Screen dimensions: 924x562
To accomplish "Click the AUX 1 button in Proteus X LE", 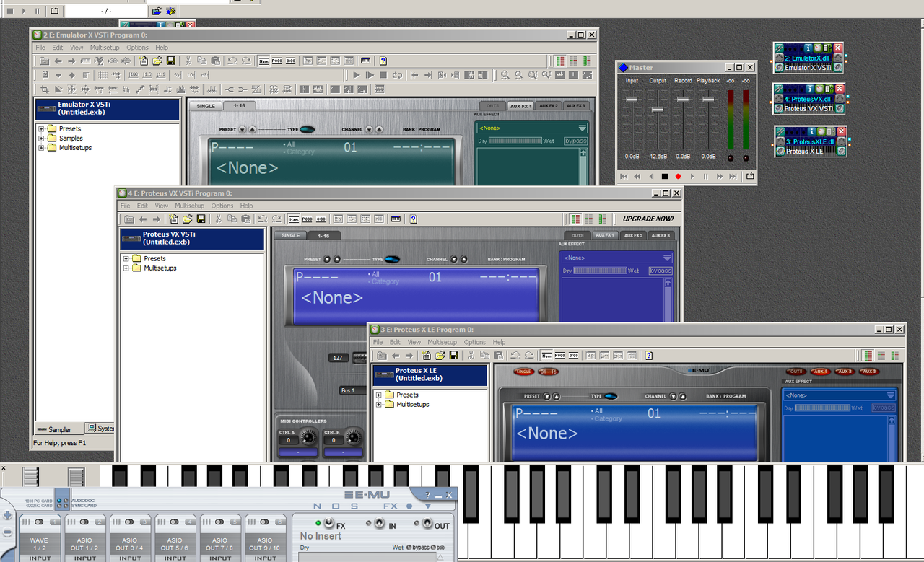I will tap(821, 372).
